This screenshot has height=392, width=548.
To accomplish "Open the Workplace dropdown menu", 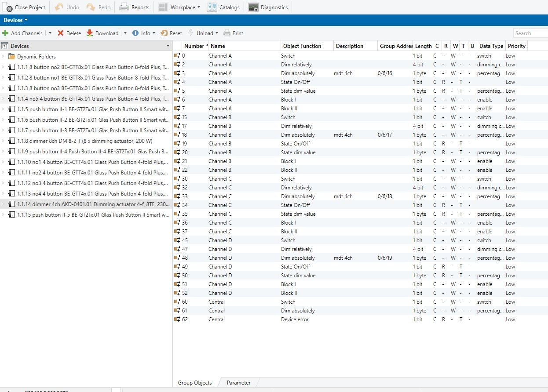I will (179, 7).
